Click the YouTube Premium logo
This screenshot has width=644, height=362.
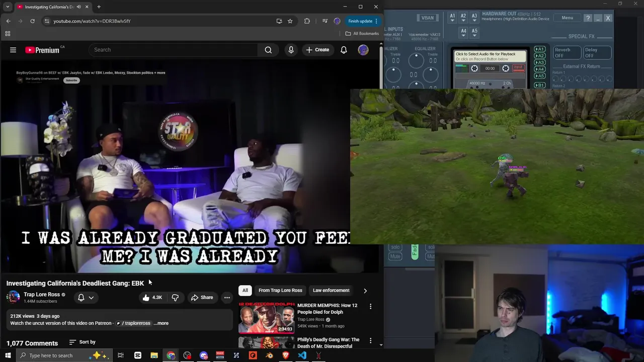click(x=42, y=50)
